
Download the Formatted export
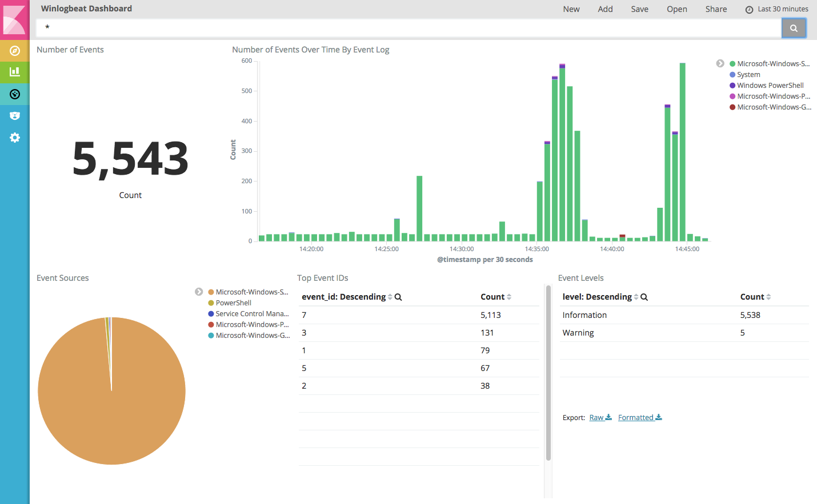pyautogui.click(x=636, y=417)
